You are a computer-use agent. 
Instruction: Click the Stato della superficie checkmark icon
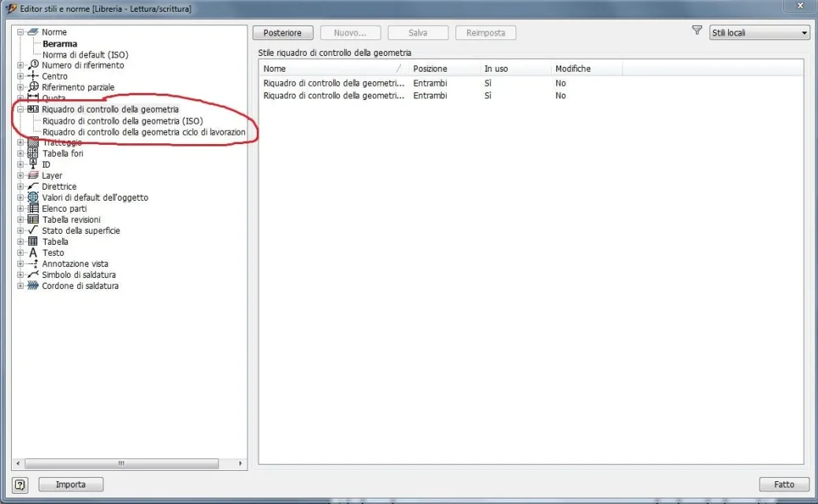coord(33,230)
